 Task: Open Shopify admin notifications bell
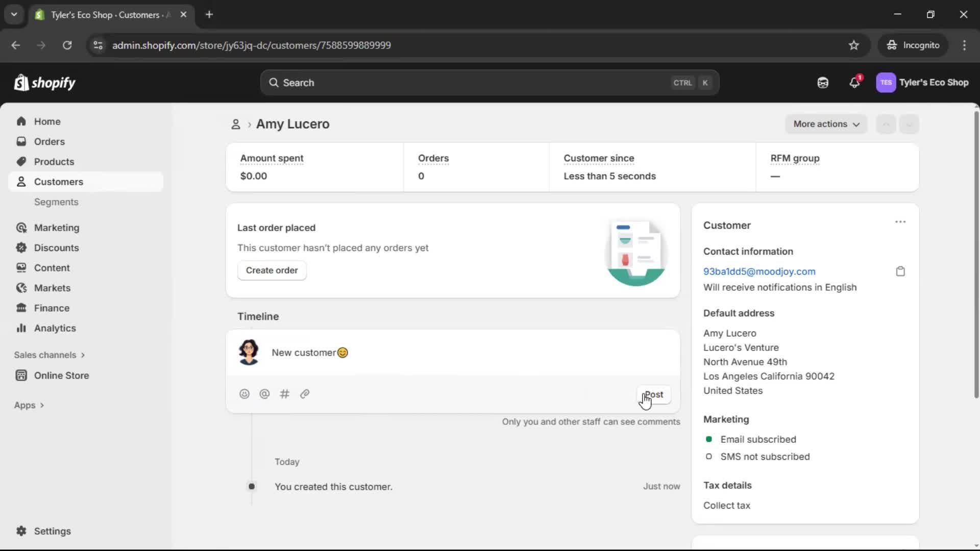click(855, 82)
